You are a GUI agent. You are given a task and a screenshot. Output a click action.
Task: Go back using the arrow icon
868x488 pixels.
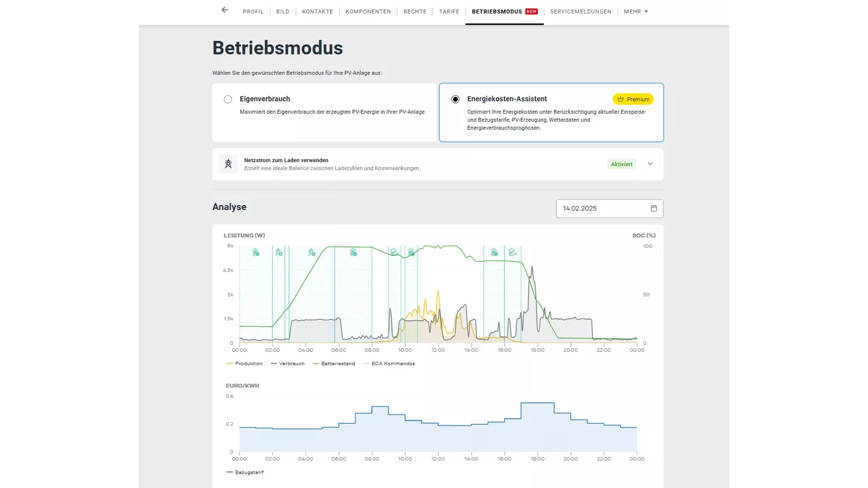(x=225, y=10)
